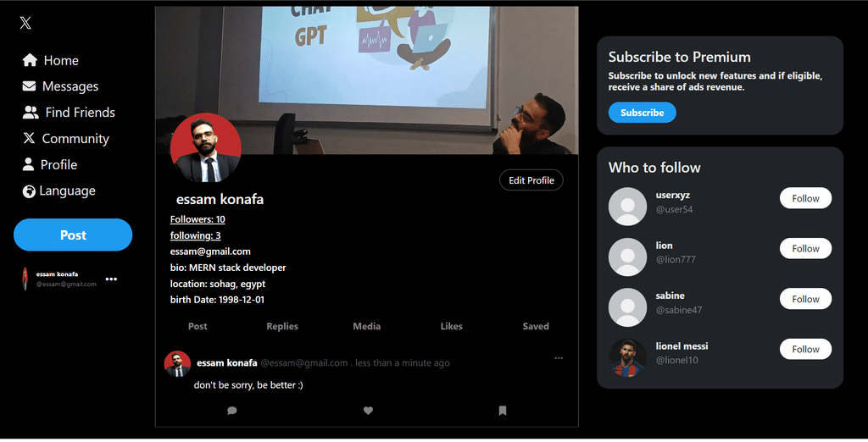Click the blue Post button

click(x=73, y=235)
